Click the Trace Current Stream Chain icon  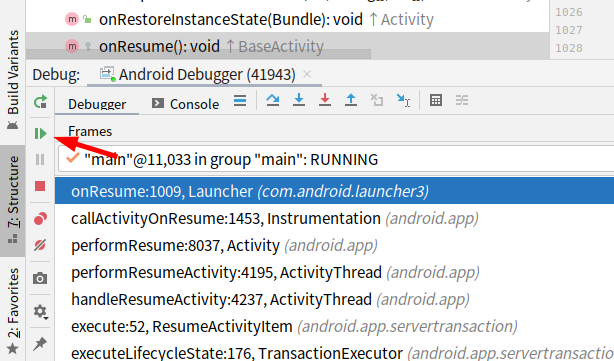[x=462, y=100]
